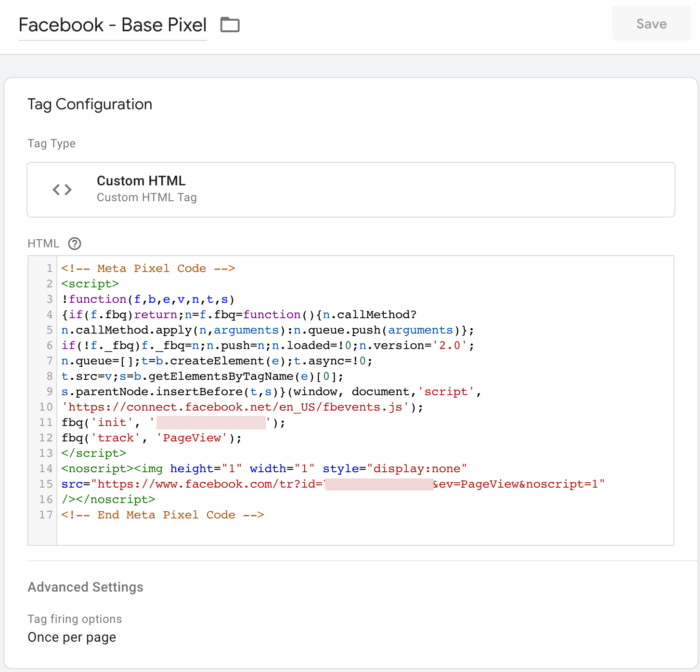Viewport: 700px width, 672px height.
Task: Click the HTML help question mark icon
Action: (75, 244)
